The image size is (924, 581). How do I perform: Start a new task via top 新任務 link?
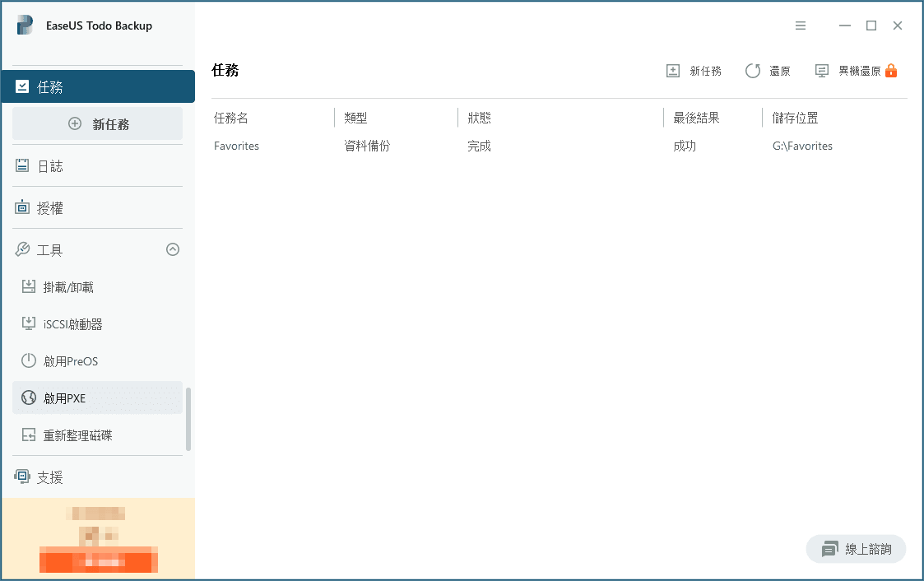click(x=694, y=71)
